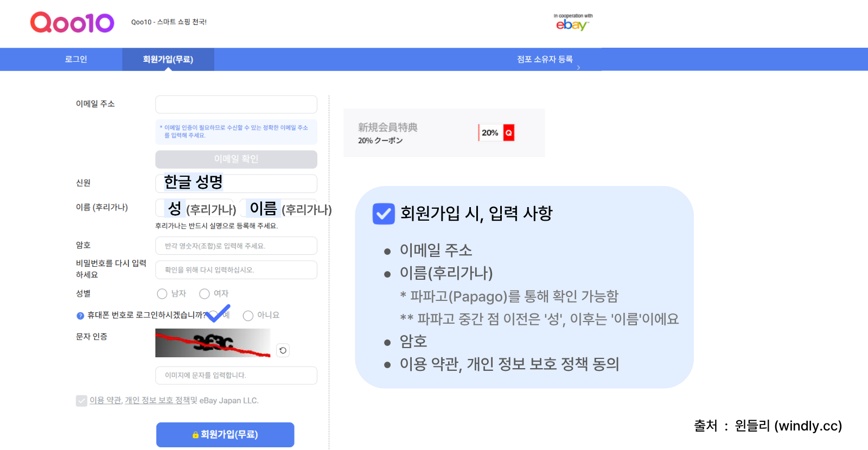This screenshot has height=450, width=868.
Task: Click the 이름 (후리가나) input field
Action: click(x=278, y=208)
